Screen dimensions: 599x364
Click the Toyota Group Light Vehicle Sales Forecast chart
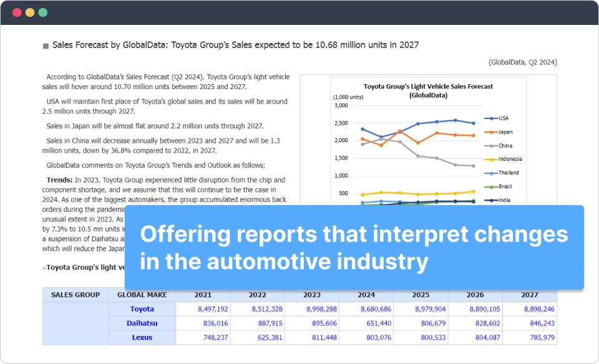428,141
